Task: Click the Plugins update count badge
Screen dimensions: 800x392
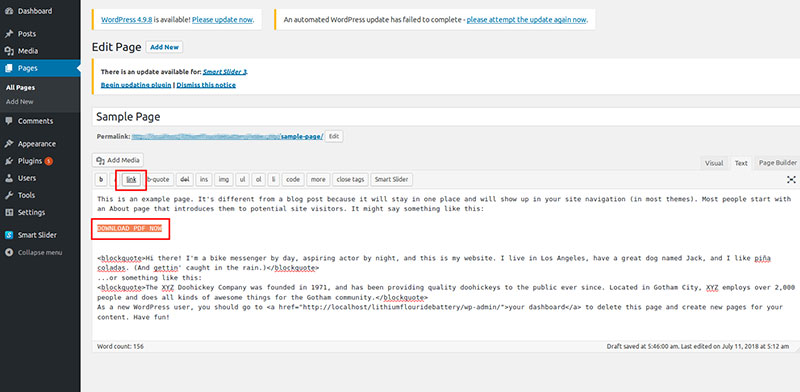Action: pos(48,161)
